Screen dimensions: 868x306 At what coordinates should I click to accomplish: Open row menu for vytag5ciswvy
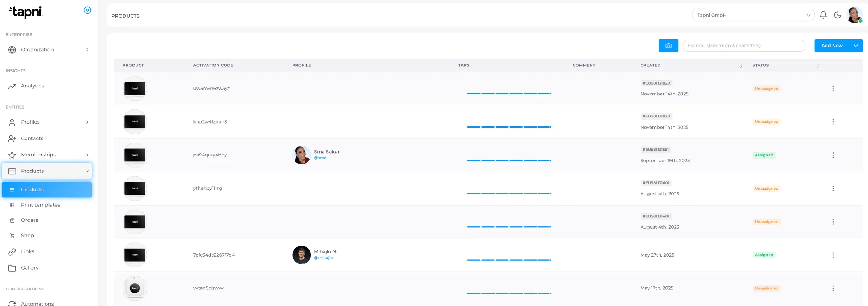(833, 288)
